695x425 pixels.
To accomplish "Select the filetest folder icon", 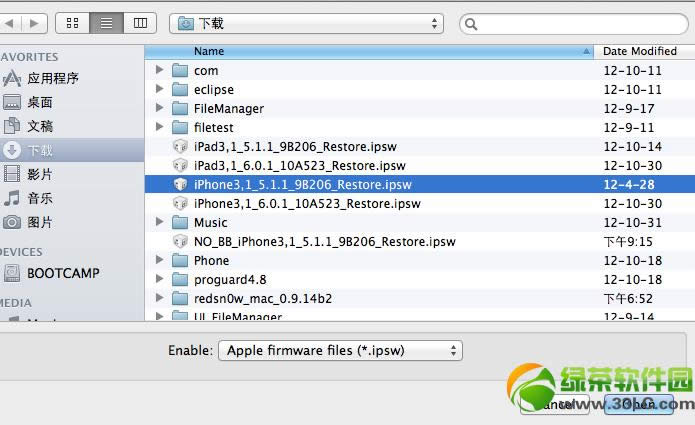I will [180, 128].
